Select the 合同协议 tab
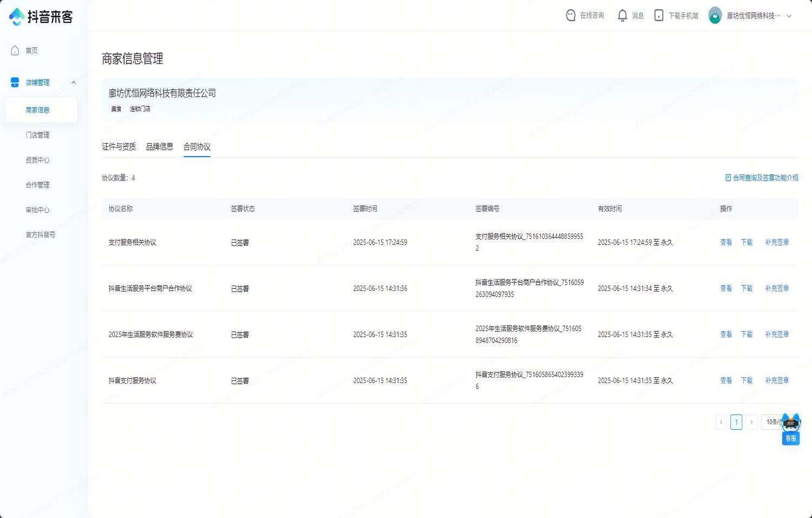 click(197, 147)
